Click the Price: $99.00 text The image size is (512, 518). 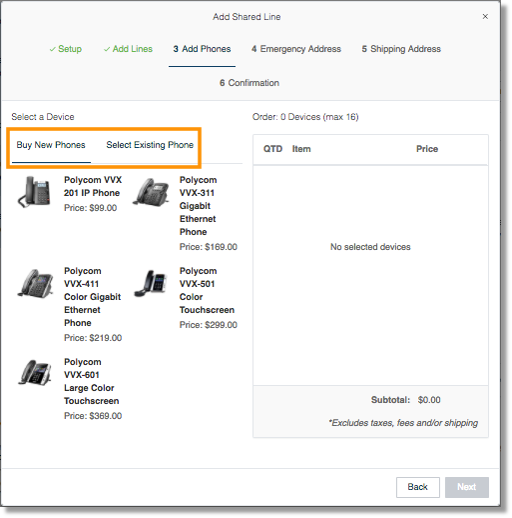pos(90,208)
